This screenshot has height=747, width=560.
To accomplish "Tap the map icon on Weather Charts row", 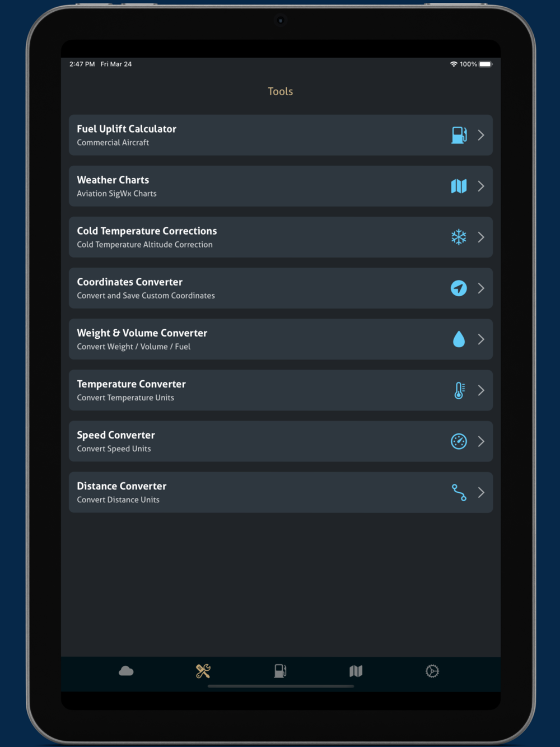I will [x=459, y=186].
